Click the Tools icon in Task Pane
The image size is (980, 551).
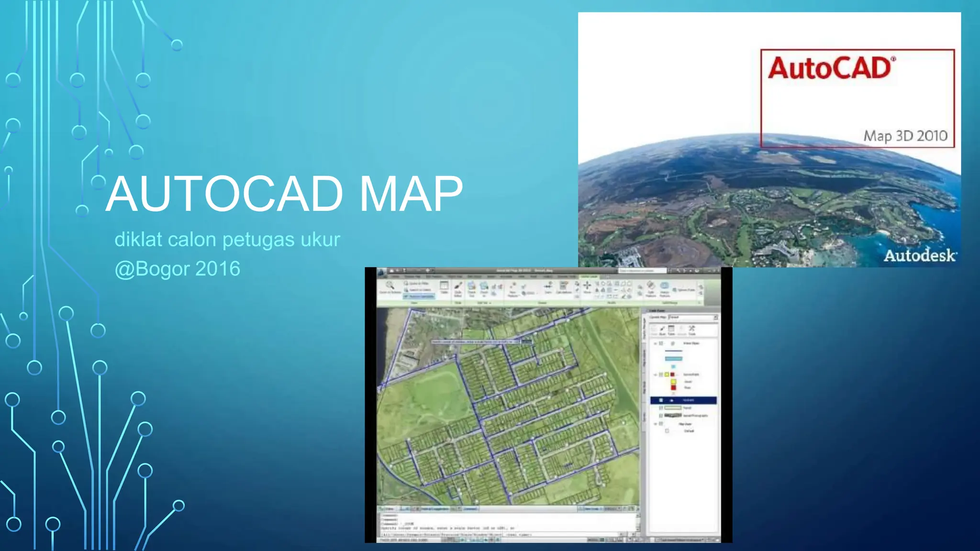[x=692, y=328]
